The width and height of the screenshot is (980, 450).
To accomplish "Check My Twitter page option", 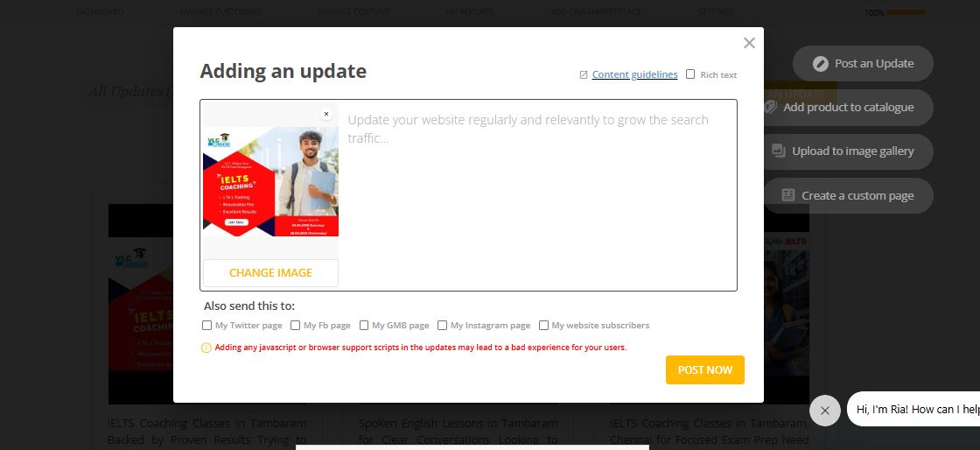I will [206, 325].
